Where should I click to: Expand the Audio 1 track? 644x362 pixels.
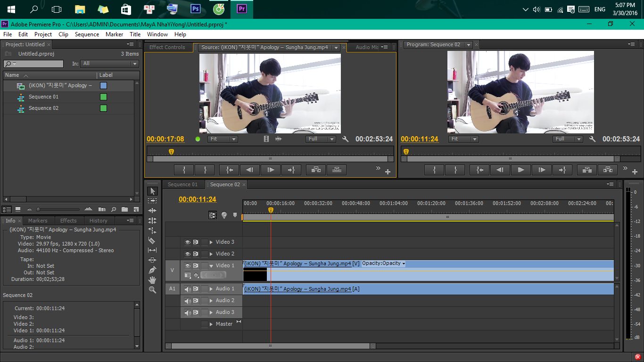coord(211,289)
